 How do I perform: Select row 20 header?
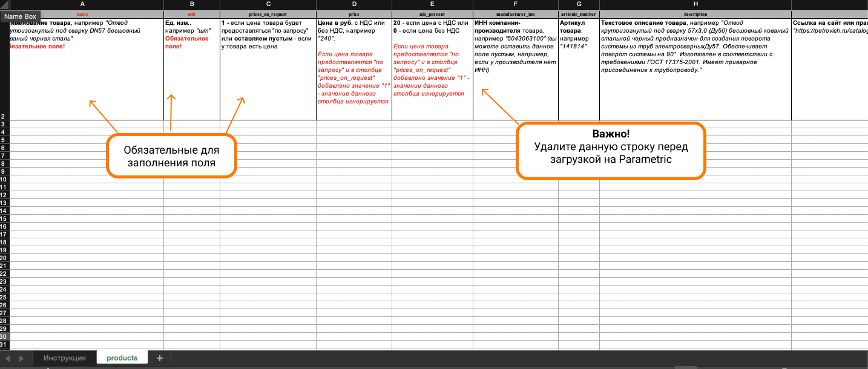tap(5, 258)
